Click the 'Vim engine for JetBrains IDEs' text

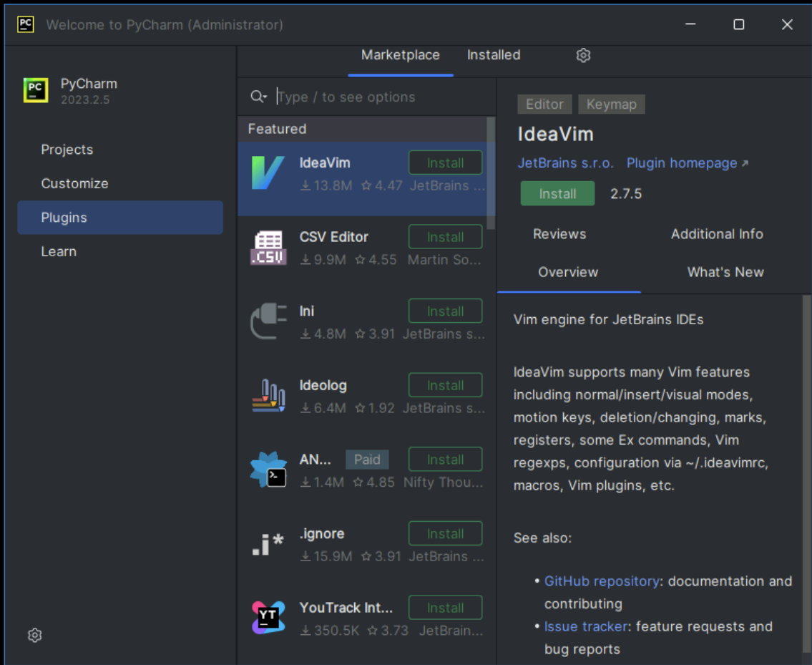(608, 319)
